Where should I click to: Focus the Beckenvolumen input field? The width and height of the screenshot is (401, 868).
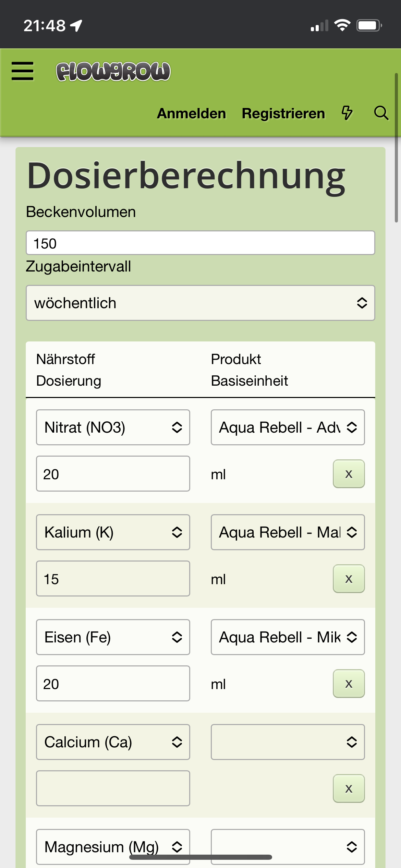coord(200,243)
